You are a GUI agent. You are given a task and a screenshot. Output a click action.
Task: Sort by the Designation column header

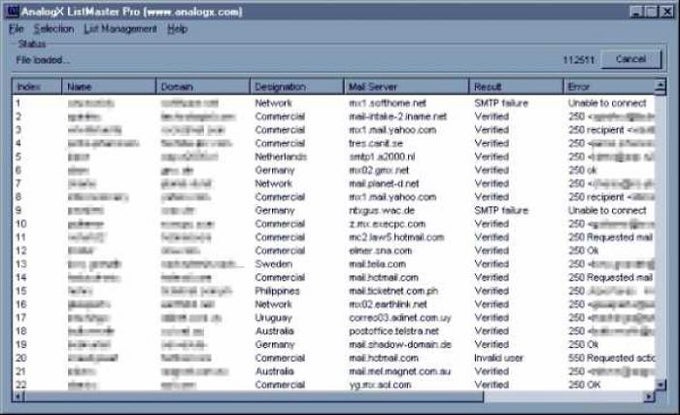[x=297, y=87]
